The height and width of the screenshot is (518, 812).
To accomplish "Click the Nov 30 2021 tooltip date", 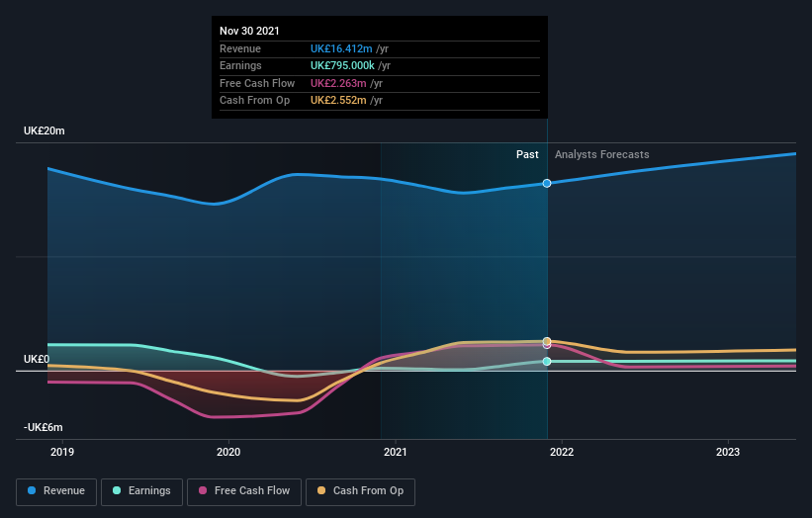I will 249,31.
